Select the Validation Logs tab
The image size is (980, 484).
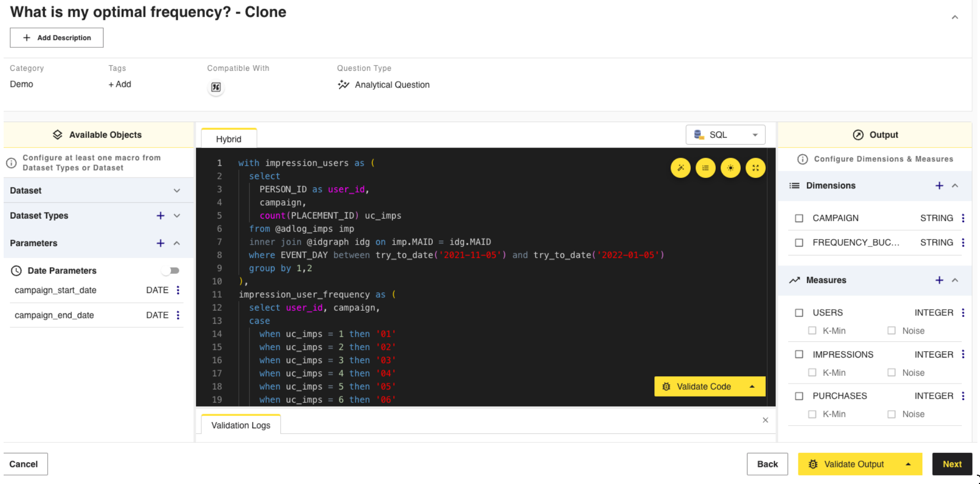click(x=241, y=425)
